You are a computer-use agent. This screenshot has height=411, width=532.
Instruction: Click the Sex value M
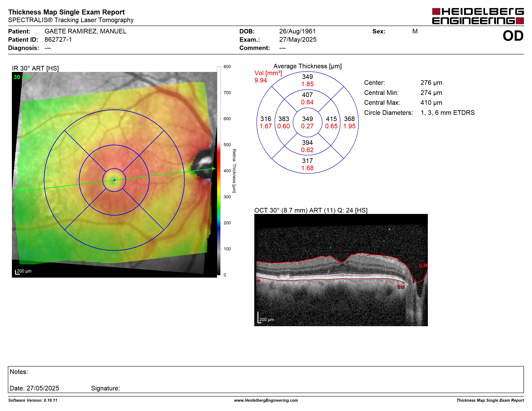pos(415,31)
